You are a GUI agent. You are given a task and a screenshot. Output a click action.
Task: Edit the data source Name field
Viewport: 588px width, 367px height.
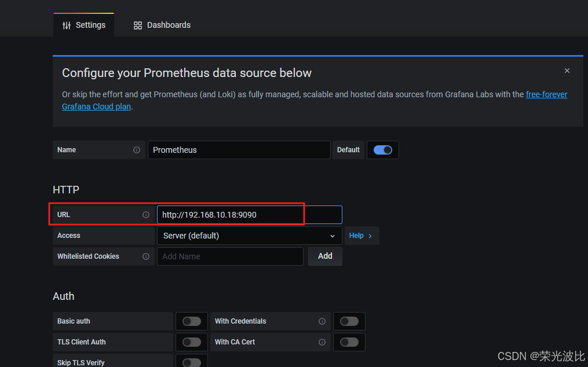tap(239, 150)
